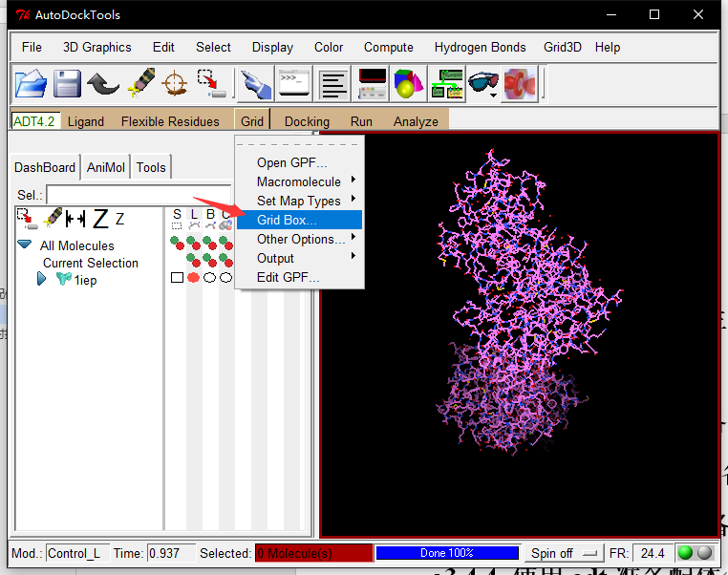Toggle lines button in Current Selection row
This screenshot has height=575, width=728.
coord(194,260)
